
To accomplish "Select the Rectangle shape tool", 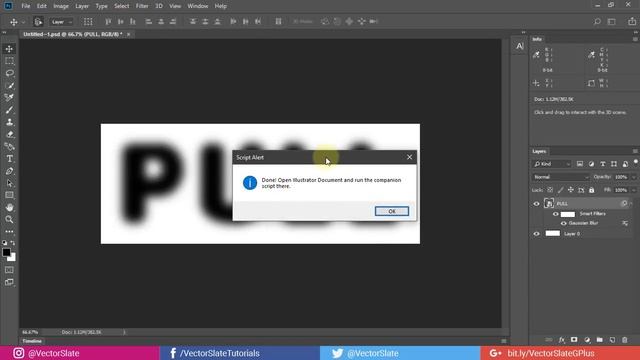I will coord(9,195).
